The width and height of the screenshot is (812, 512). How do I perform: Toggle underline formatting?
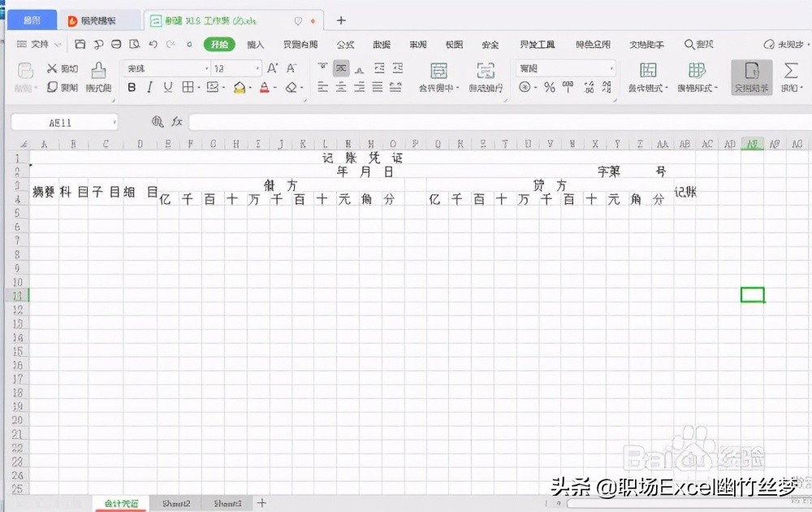(167, 87)
